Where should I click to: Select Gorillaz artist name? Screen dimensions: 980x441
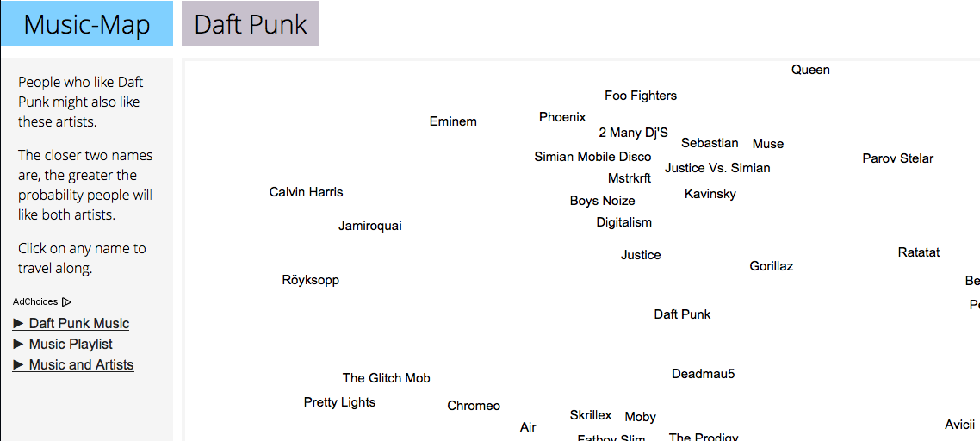tap(771, 266)
